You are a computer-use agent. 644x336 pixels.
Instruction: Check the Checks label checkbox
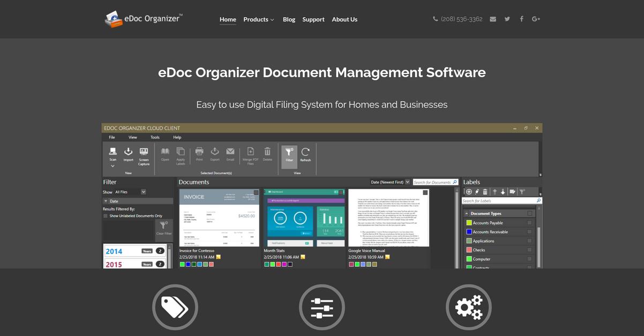[x=529, y=250]
